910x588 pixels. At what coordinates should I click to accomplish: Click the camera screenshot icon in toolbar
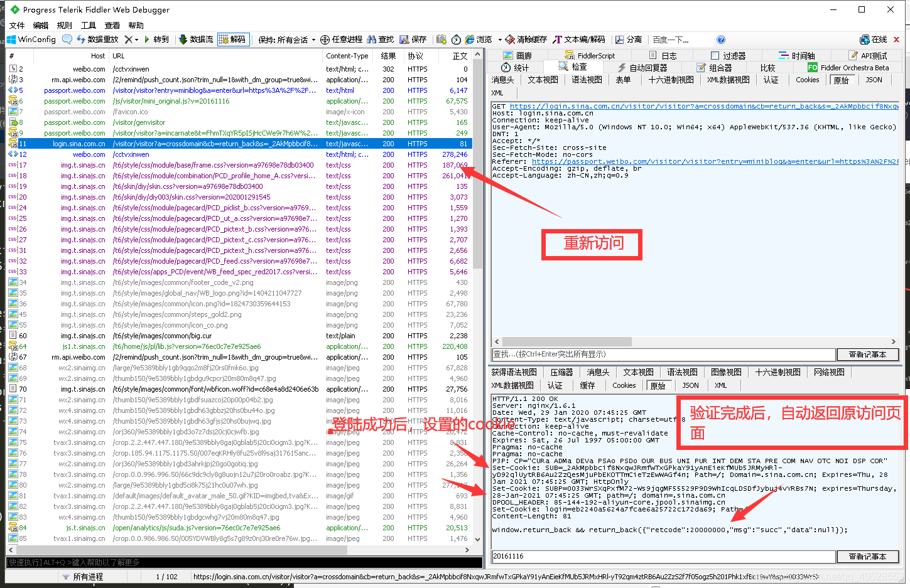[x=441, y=40]
